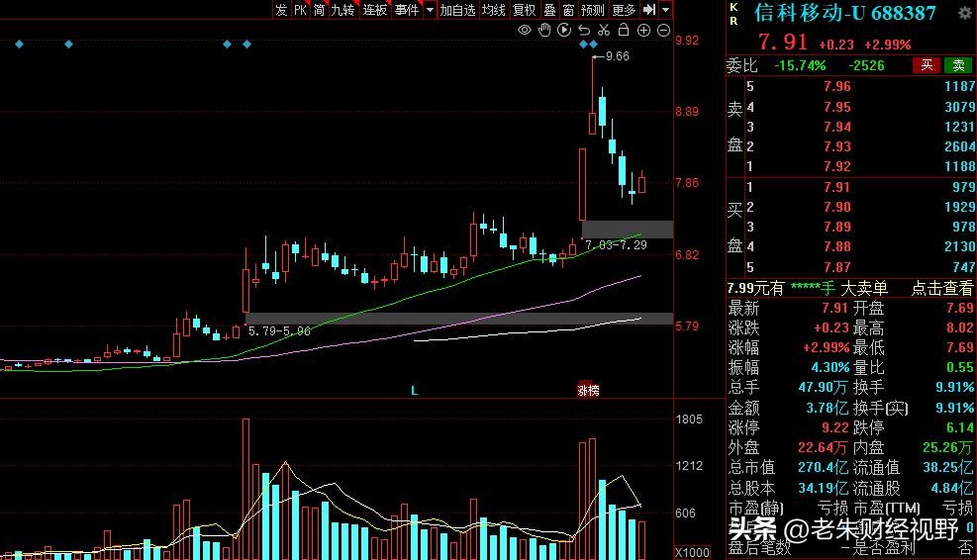
Task: Click the 换手 9.91% turnover value
Action: point(954,388)
